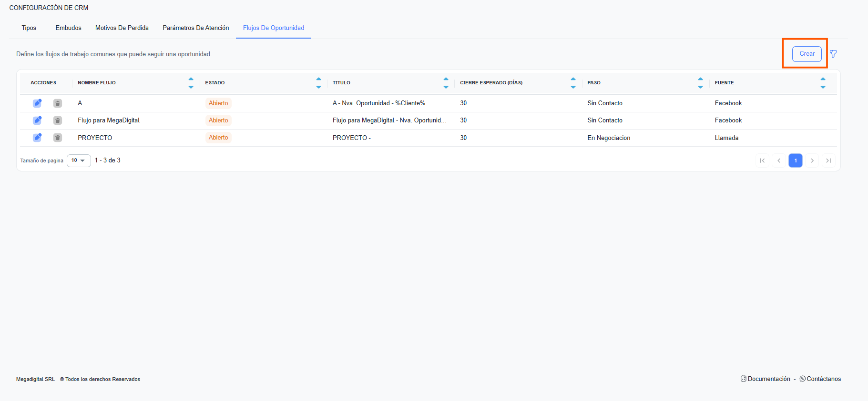Go to the last page of results
The image size is (868, 401).
[828, 160]
